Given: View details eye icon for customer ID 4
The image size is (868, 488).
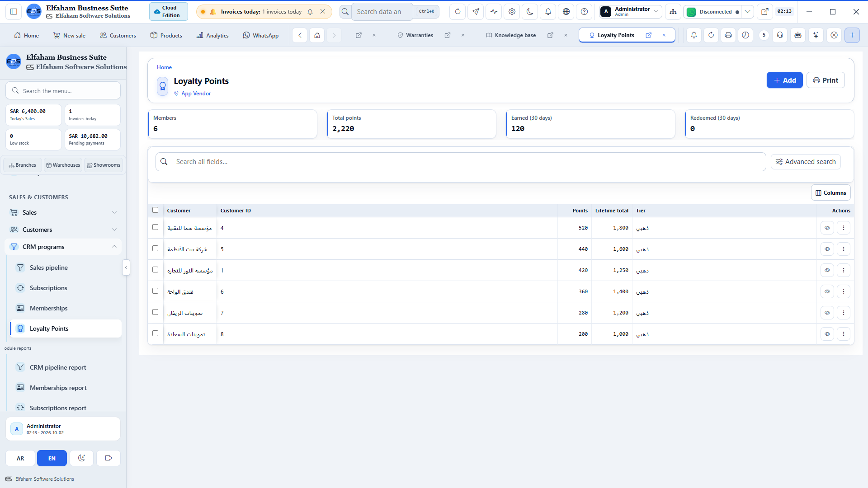Looking at the screenshot, I should click(x=827, y=228).
